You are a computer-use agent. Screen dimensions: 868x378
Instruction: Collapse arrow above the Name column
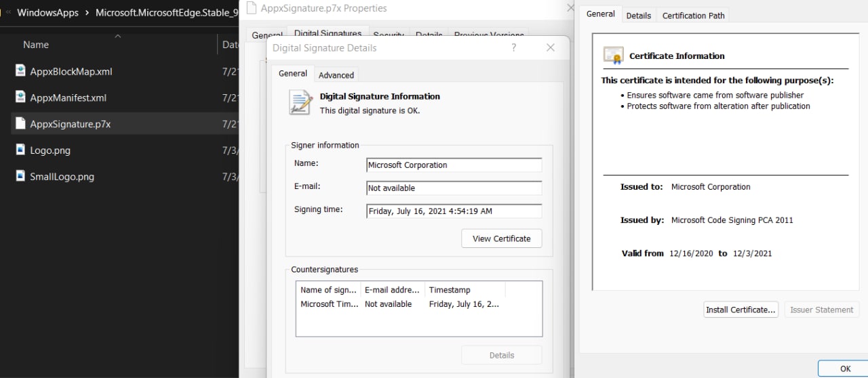[118, 36]
